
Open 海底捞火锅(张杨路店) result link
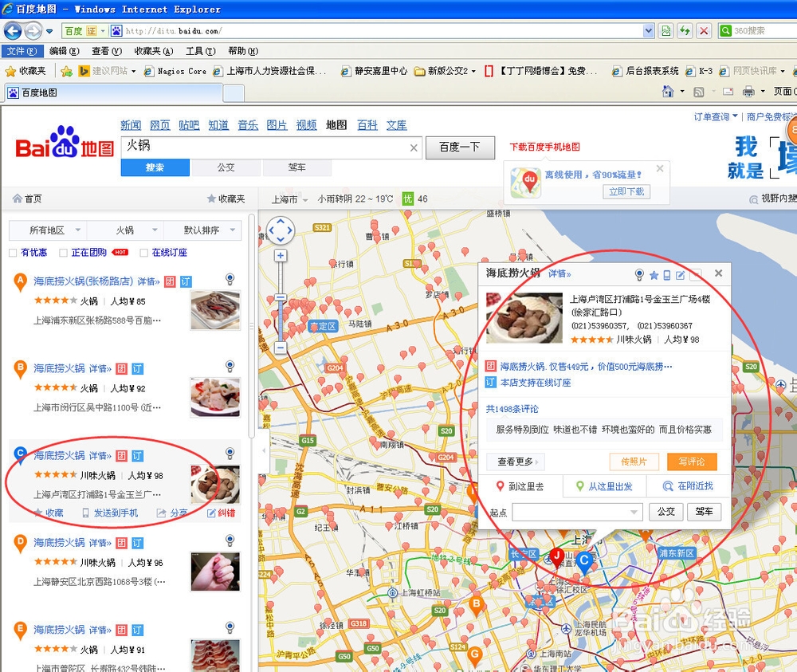[84, 281]
